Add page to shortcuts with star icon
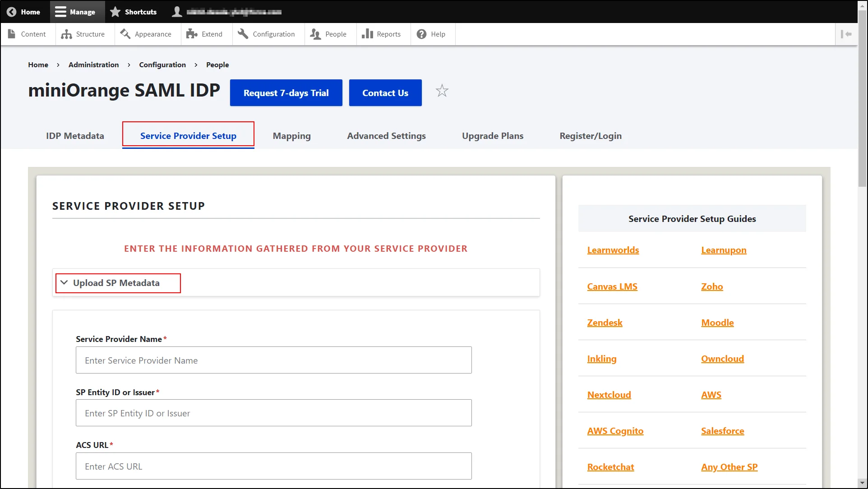Image resolution: width=868 pixels, height=489 pixels. pos(442,91)
